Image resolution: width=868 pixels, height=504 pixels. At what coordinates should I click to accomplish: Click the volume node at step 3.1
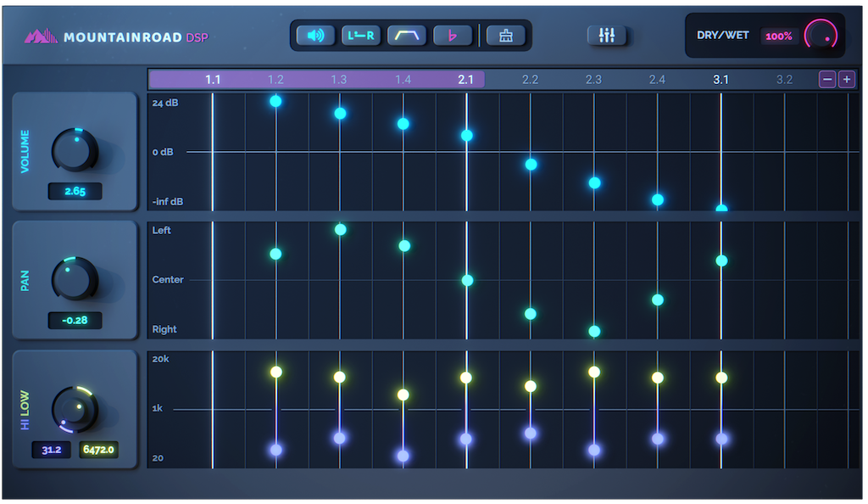[x=721, y=208]
